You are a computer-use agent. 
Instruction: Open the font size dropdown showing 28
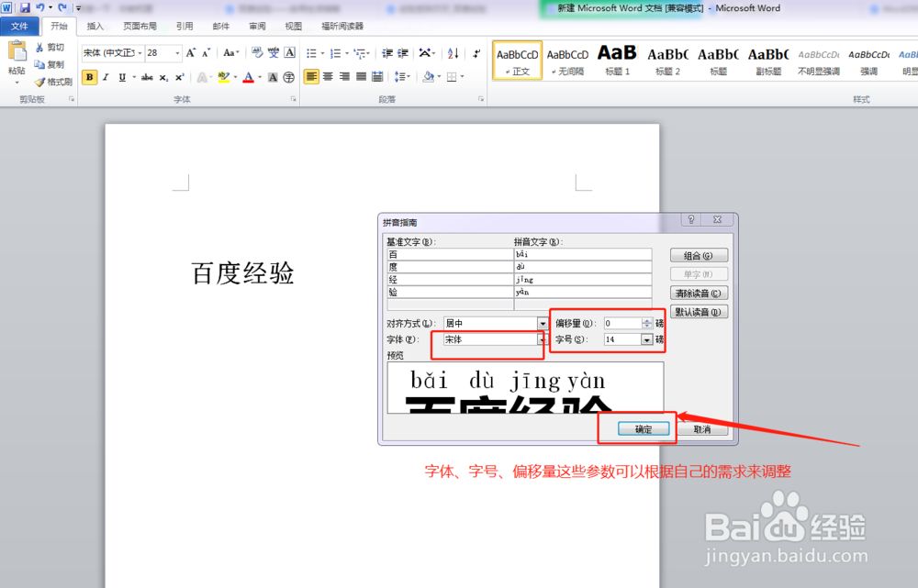click(x=177, y=53)
